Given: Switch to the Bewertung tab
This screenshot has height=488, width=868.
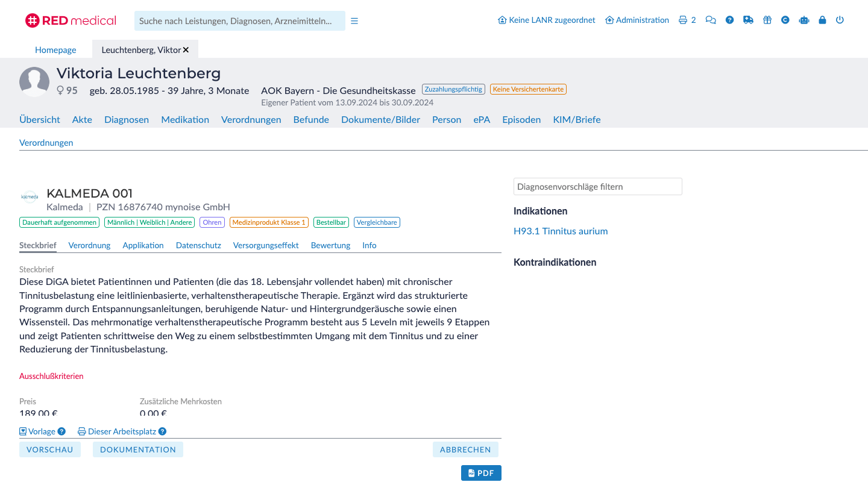Looking at the screenshot, I should click(330, 245).
